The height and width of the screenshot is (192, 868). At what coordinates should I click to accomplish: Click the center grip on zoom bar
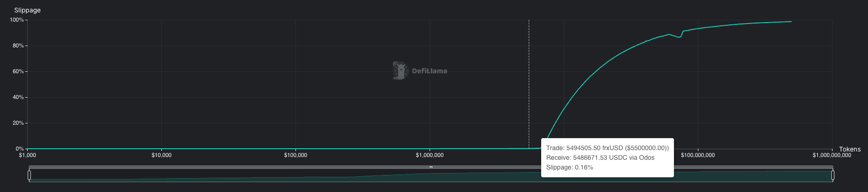pos(431,167)
